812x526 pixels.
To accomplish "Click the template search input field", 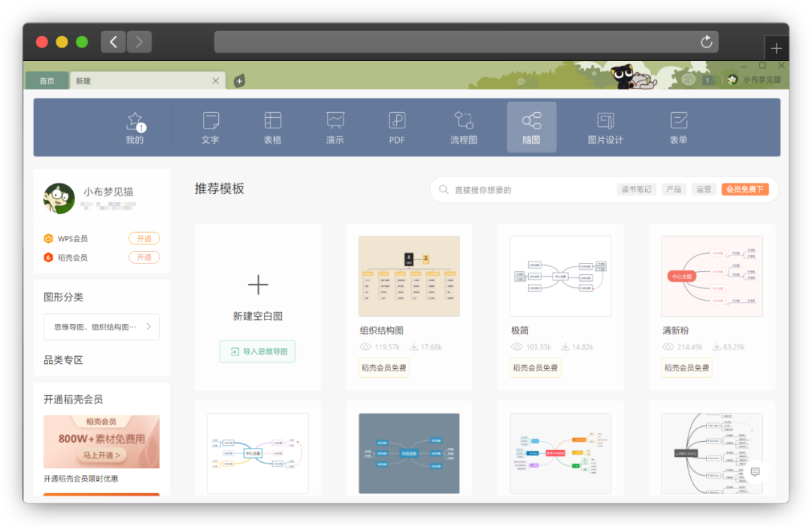I will pos(526,190).
